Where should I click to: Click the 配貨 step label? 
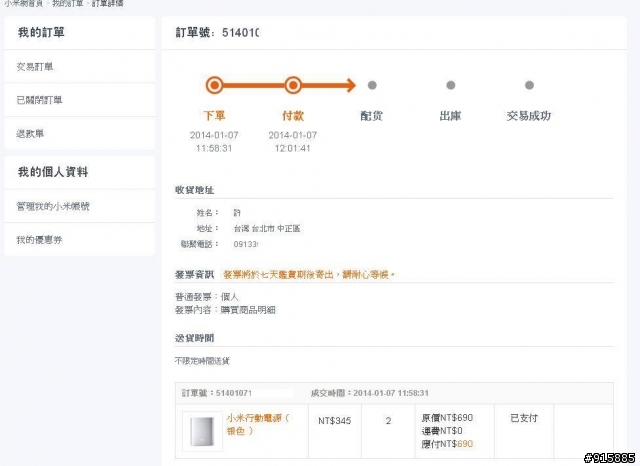(x=371, y=116)
